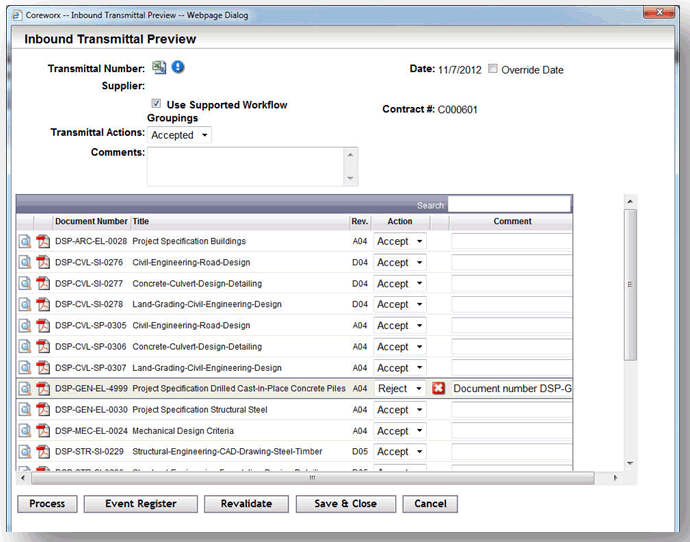Open PDF icon for DSP-MEC-EL-0024

43,431
